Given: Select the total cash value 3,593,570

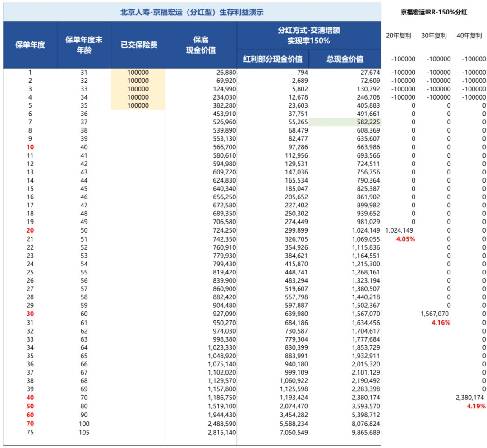Looking at the screenshot, I should (x=366, y=406).
